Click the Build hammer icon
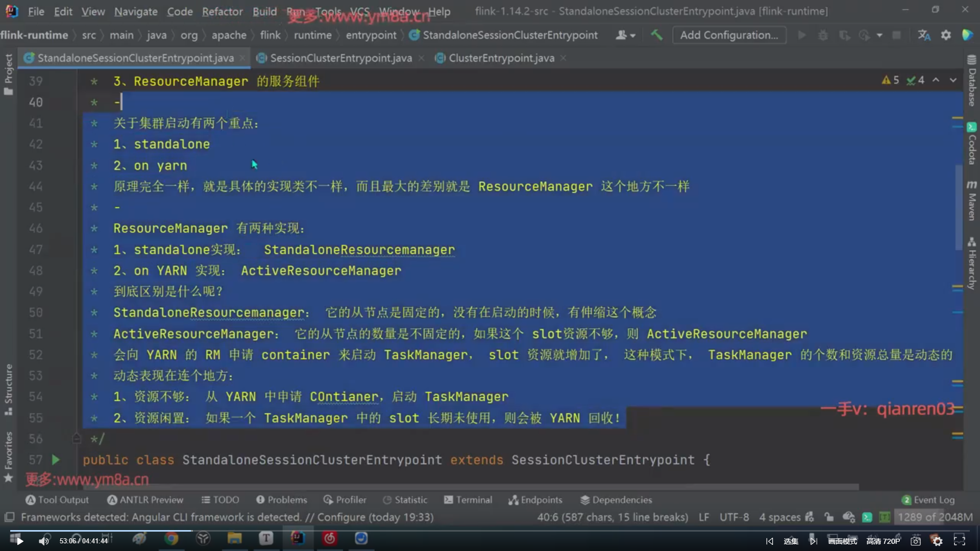This screenshot has height=551, width=980. point(656,35)
